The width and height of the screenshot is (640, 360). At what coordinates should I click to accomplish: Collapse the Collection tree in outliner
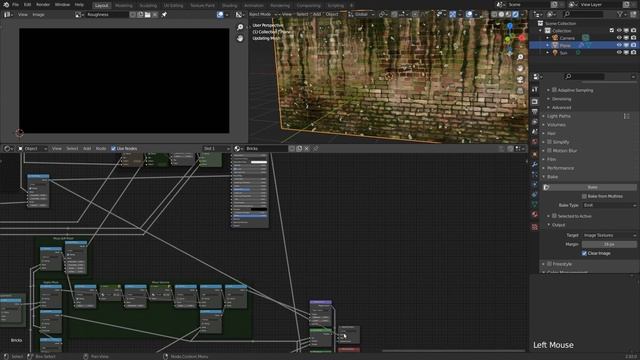point(541,31)
